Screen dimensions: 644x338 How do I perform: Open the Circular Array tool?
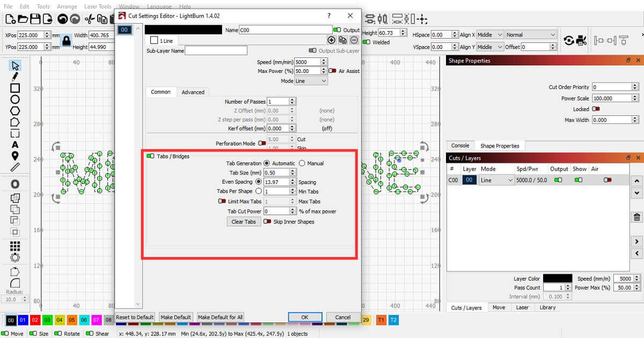click(x=15, y=258)
